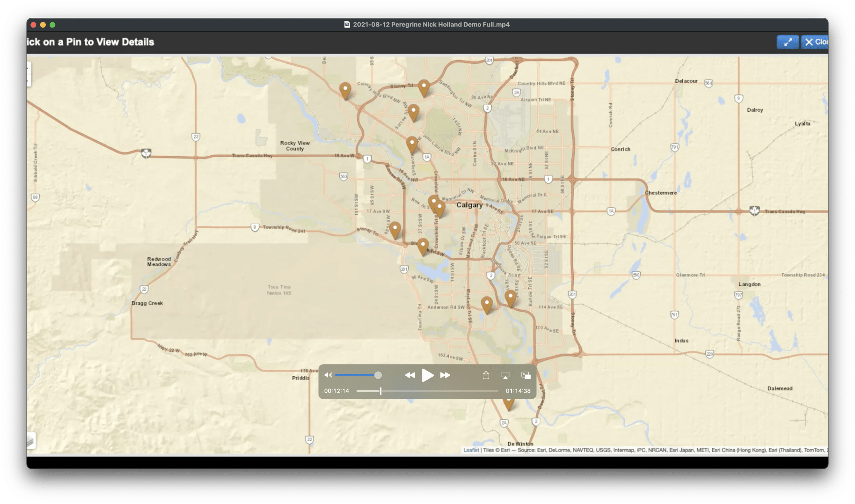
Task: Select the pin on Glenmore Trl SW
Action: (423, 247)
